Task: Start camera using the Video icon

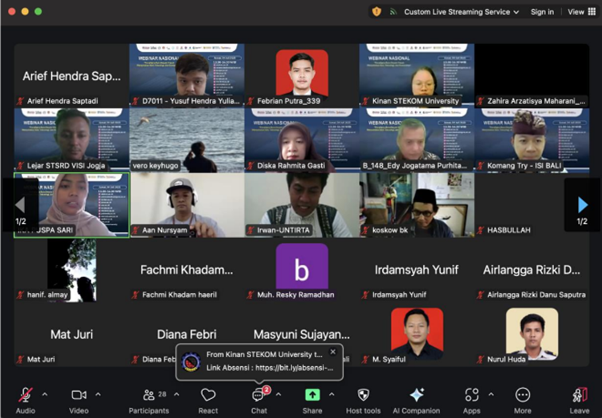Action: coord(79,395)
